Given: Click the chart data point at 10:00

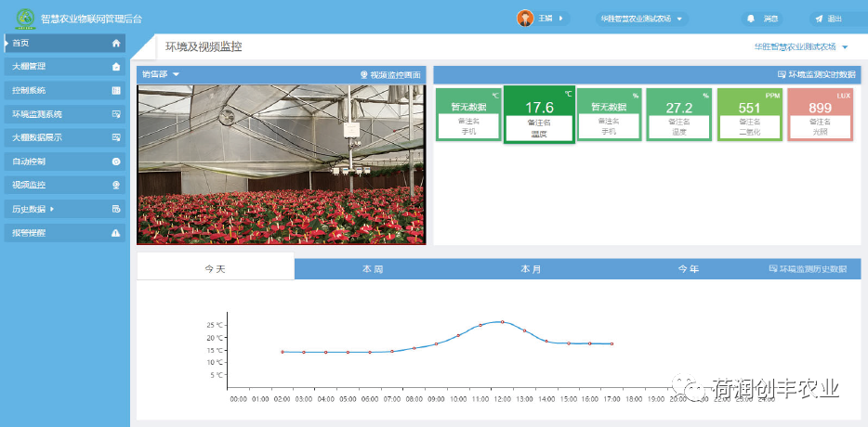Looking at the screenshot, I should (x=458, y=335).
